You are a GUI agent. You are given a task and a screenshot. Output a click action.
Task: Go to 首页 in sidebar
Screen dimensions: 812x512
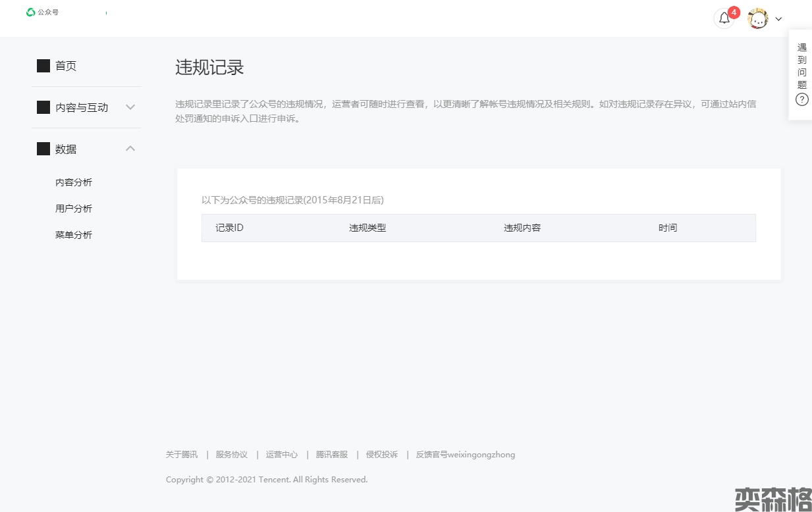(66, 66)
